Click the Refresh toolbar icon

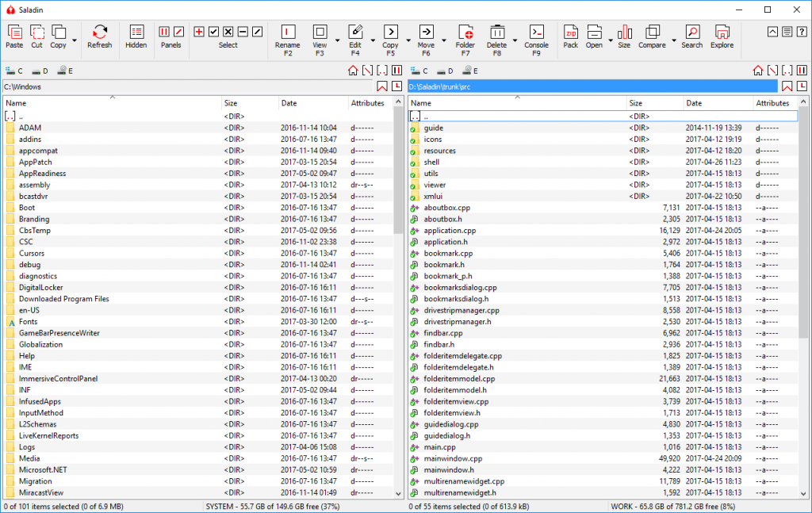99,36
